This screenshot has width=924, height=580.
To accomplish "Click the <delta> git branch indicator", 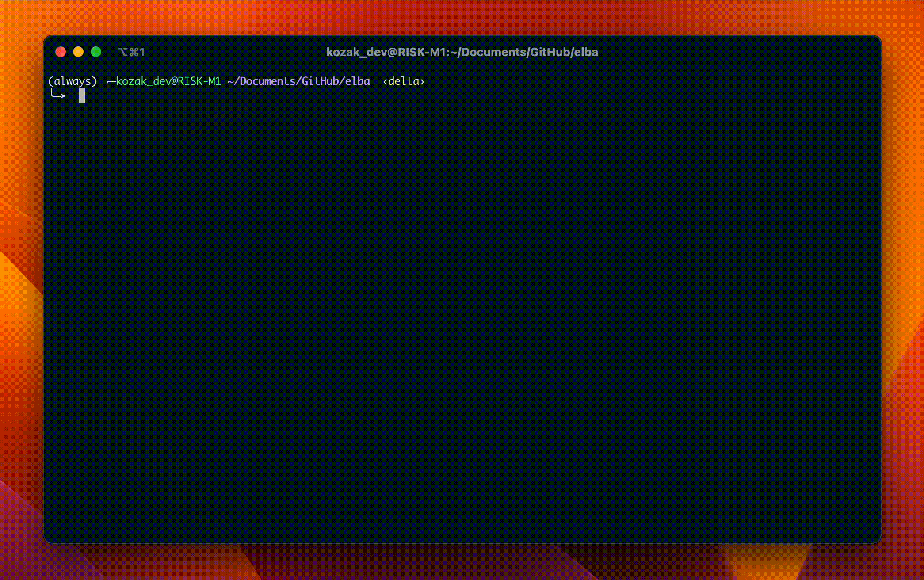I will point(403,81).
